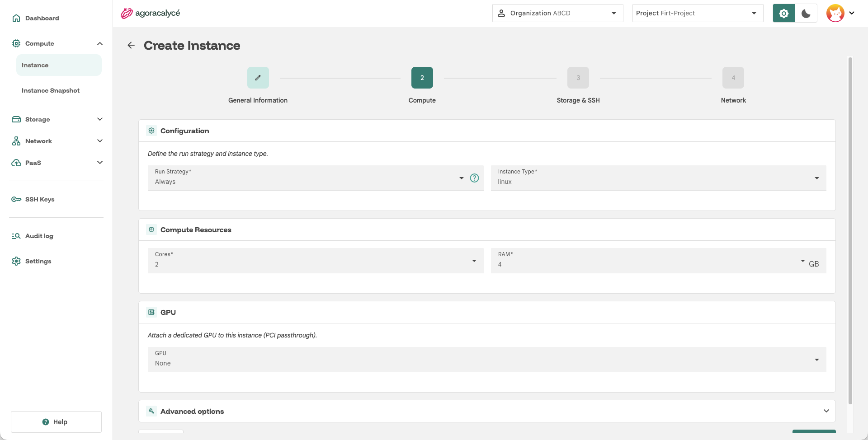
Task: Open SSH Keys page
Action: pyautogui.click(x=57, y=199)
